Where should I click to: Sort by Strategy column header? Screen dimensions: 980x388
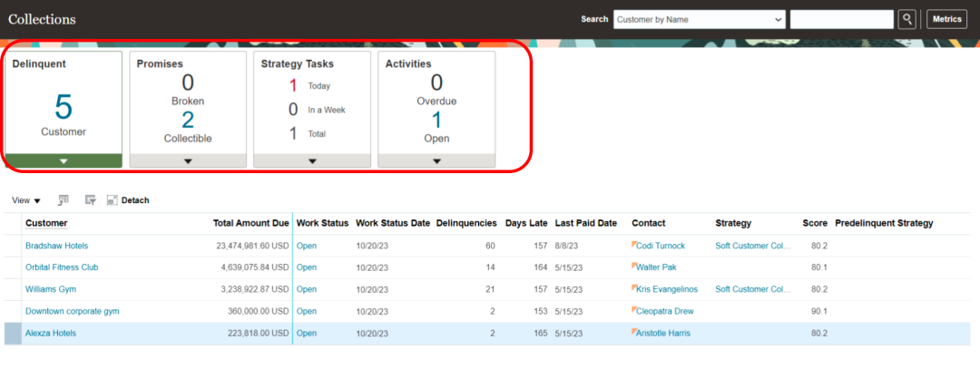(733, 223)
